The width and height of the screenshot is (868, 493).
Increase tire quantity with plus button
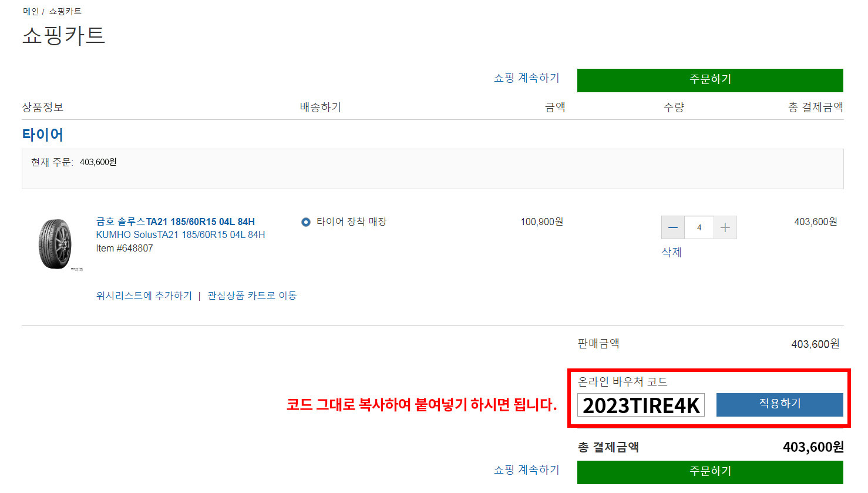pyautogui.click(x=725, y=227)
